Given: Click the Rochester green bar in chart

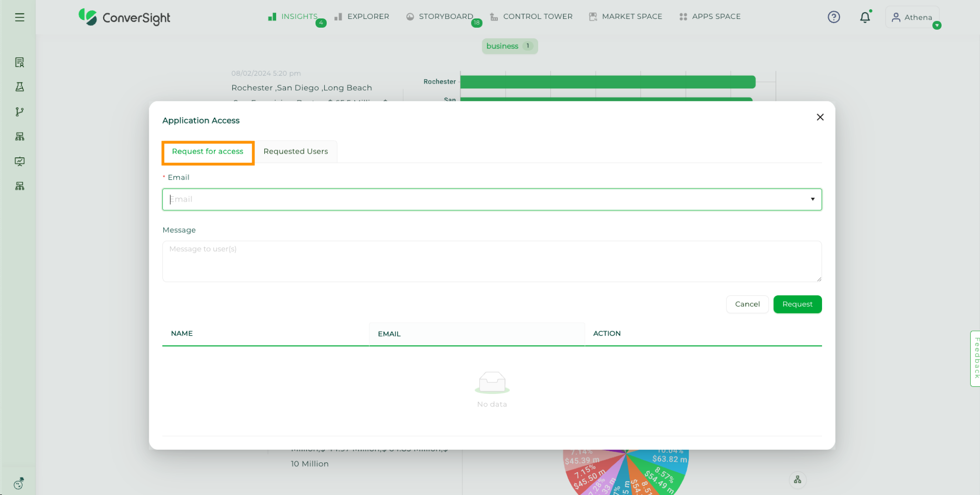Looking at the screenshot, I should coord(608,82).
